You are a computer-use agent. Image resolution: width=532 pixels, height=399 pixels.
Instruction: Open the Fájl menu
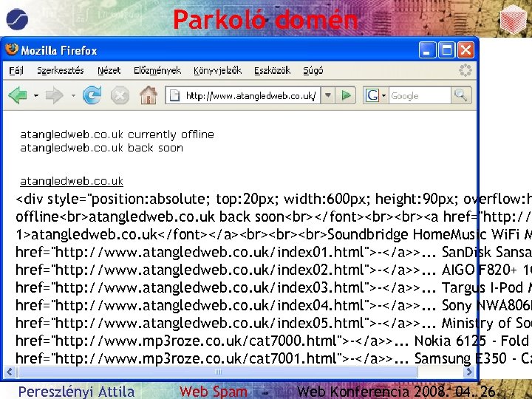16,71
